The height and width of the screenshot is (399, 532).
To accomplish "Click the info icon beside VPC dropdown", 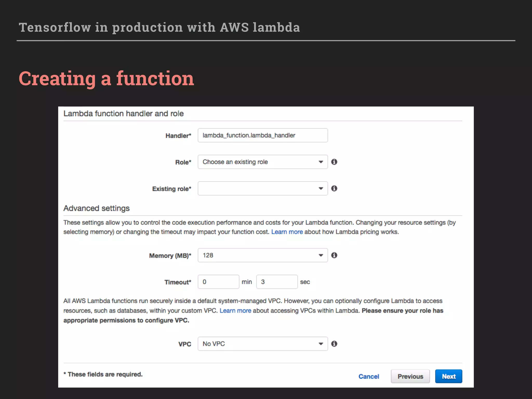I will 334,344.
